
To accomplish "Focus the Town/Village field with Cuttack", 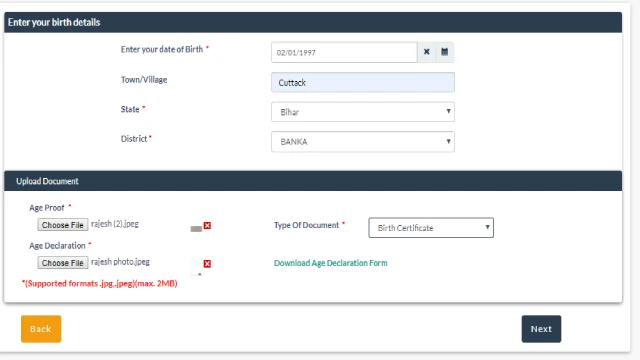I will pyautogui.click(x=362, y=82).
